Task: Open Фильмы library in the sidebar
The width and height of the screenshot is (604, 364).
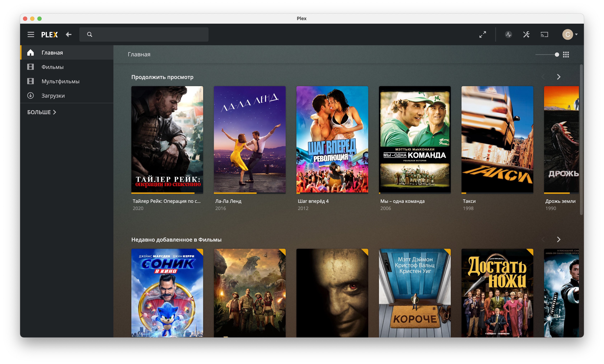Action: pos(52,67)
